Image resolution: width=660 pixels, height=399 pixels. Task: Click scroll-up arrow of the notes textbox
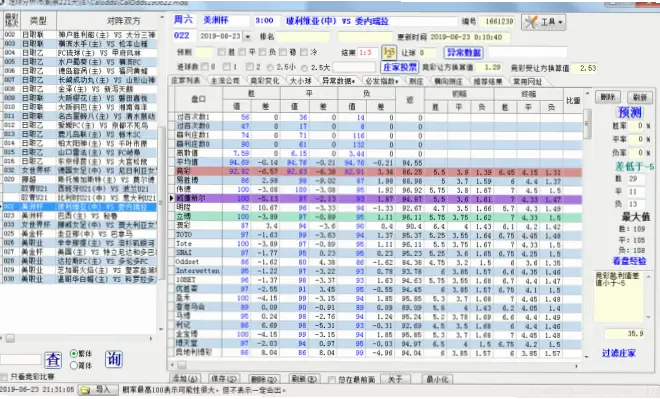[x=649, y=276]
